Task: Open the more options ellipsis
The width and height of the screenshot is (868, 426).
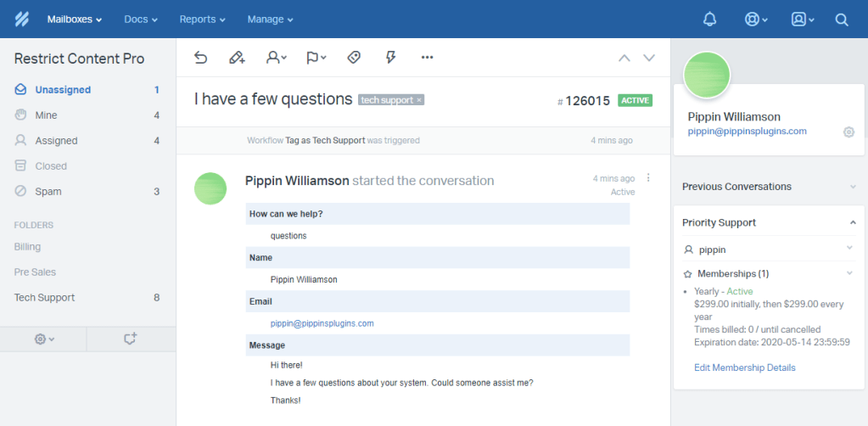Action: pyautogui.click(x=427, y=57)
